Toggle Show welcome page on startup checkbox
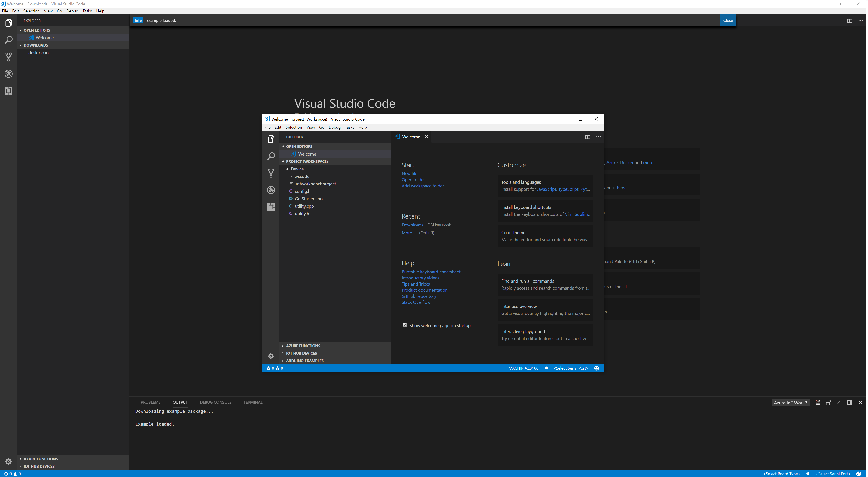Viewport: 868px width, 477px height. click(x=405, y=325)
